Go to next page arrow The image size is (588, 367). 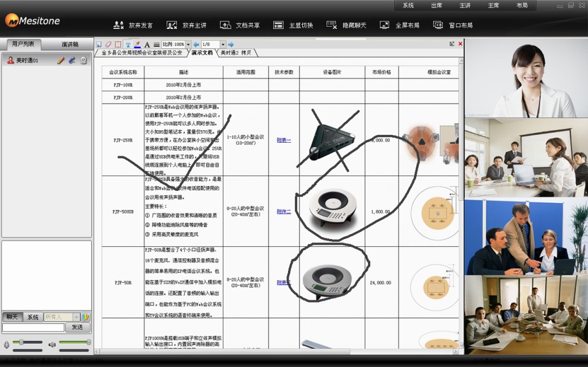tap(231, 44)
